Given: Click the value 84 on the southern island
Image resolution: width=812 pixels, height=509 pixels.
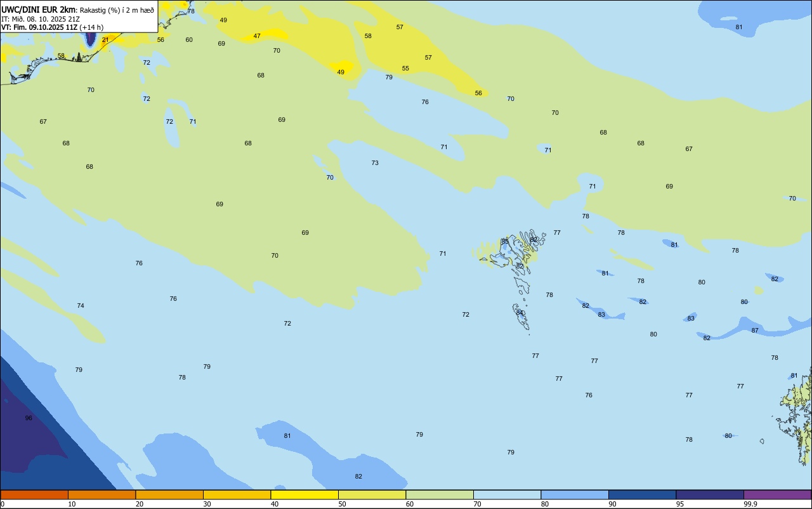Looking at the screenshot, I should [x=520, y=312].
